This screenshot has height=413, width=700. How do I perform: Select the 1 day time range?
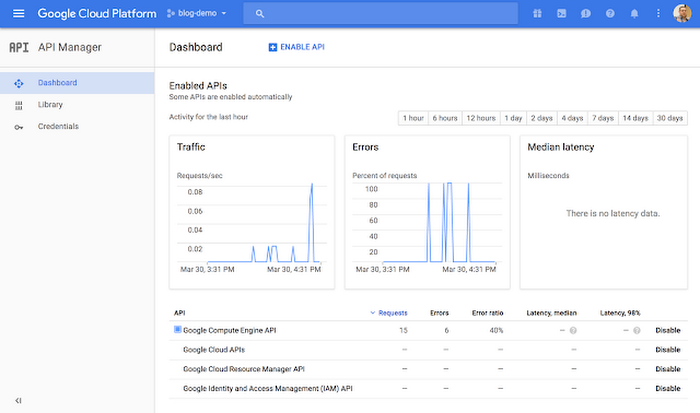tap(513, 118)
